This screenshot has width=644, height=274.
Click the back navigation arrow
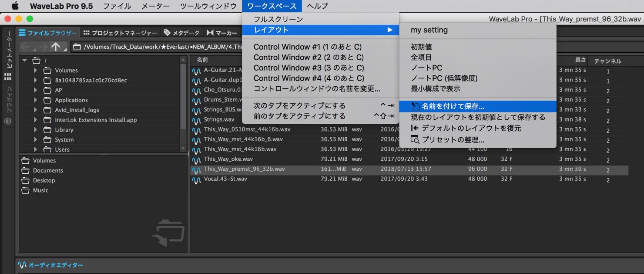[25, 47]
